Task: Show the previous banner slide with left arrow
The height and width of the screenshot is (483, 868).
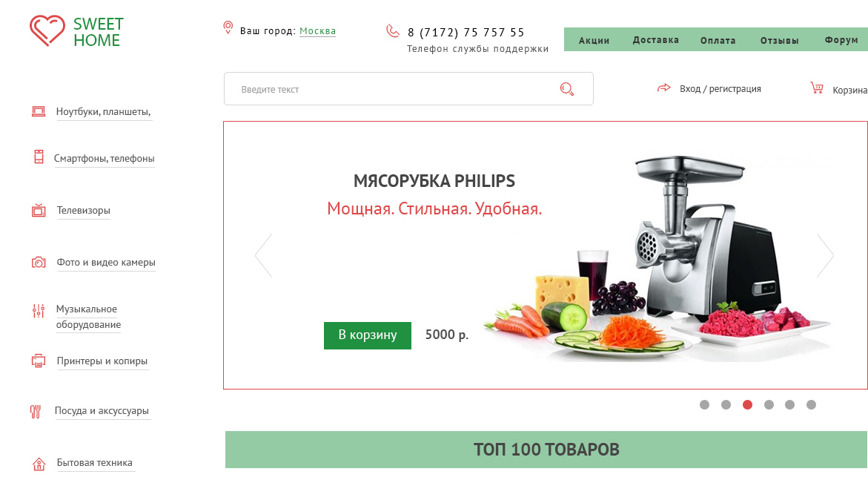Action: pyautogui.click(x=263, y=255)
